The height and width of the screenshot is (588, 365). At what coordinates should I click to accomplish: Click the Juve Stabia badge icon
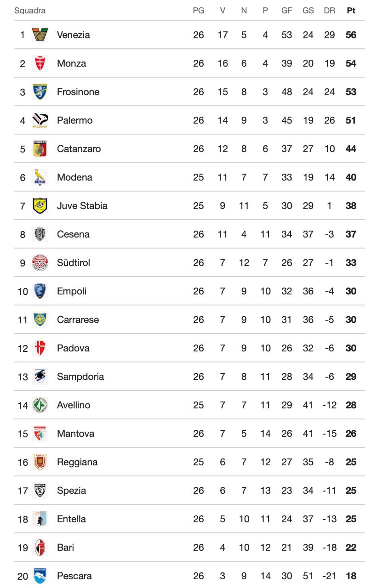pos(40,206)
